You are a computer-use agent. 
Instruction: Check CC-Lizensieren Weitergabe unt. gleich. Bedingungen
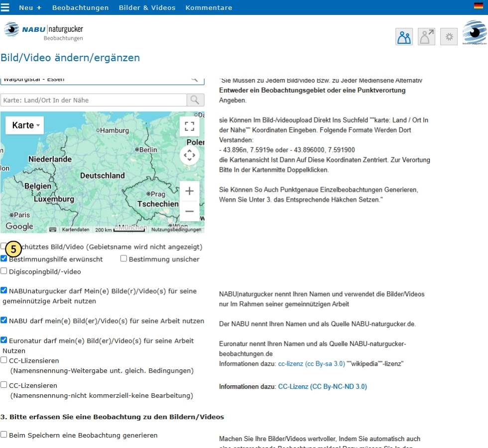coord(4,360)
